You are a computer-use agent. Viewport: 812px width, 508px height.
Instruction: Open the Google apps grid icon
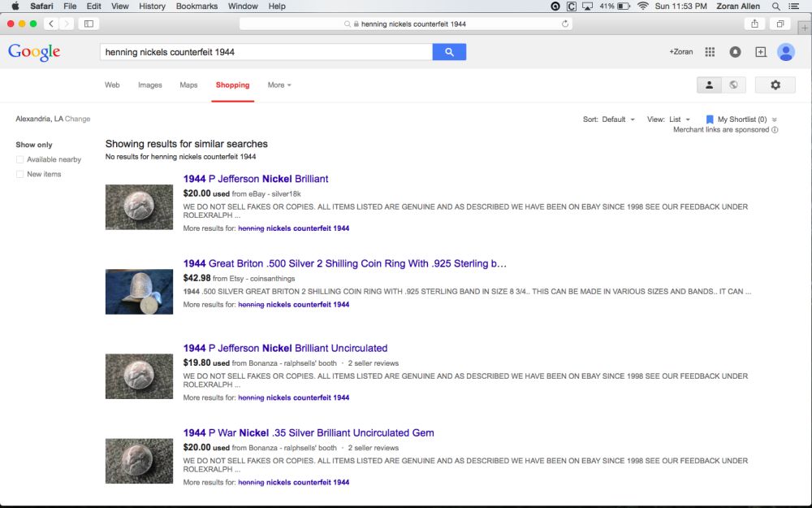(710, 52)
